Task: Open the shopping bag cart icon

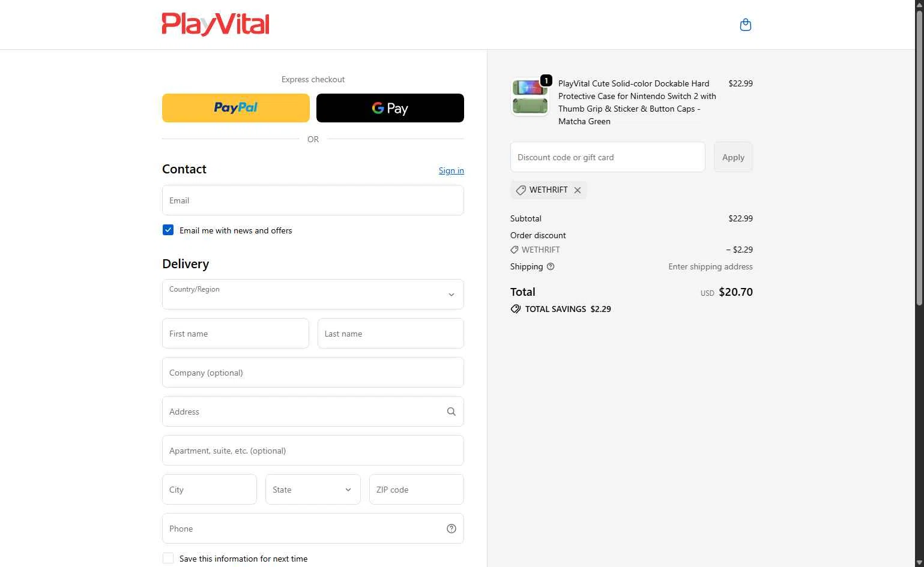Action: pyautogui.click(x=745, y=25)
